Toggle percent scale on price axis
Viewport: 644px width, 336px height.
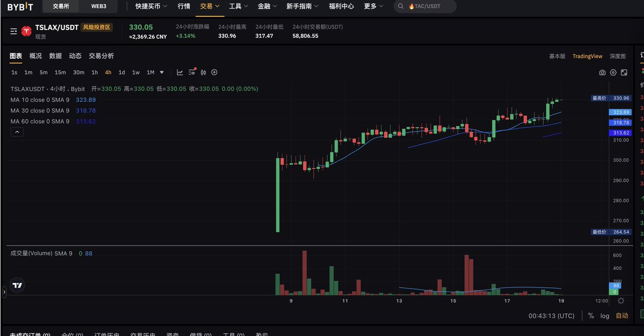pos(591,316)
